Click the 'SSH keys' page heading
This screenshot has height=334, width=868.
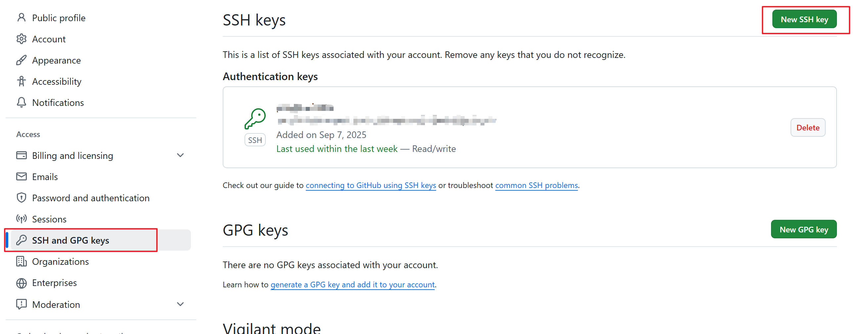[254, 20]
